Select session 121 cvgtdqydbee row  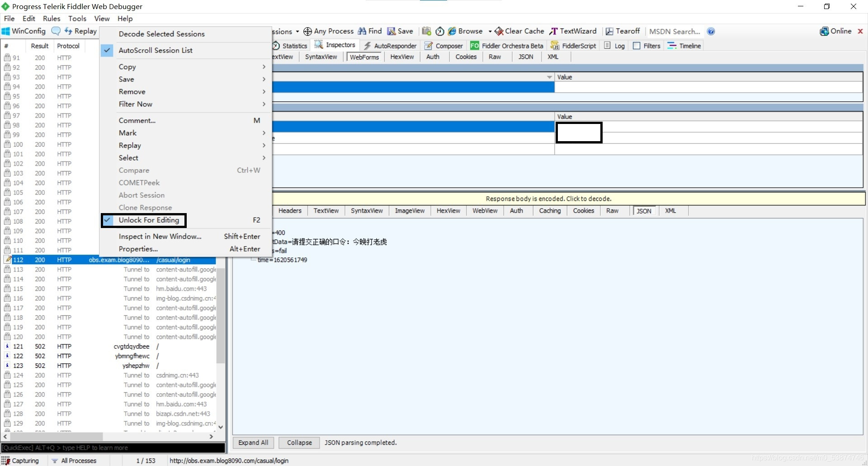coord(108,347)
